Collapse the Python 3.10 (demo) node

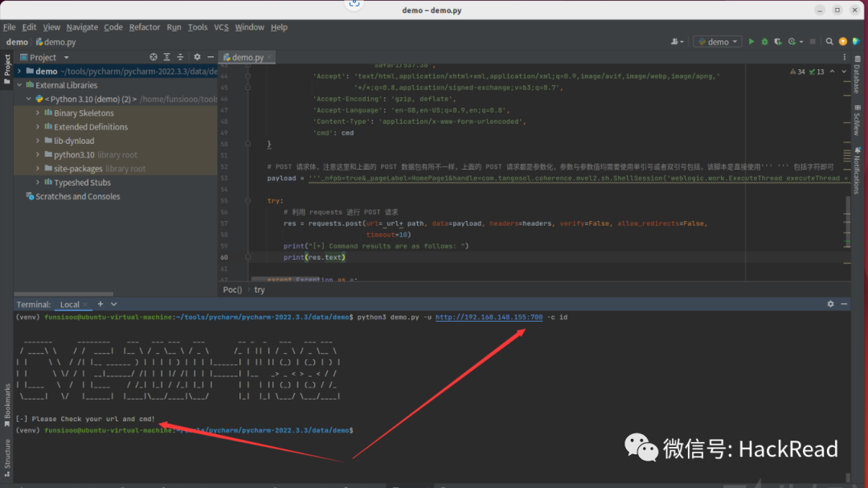(29, 99)
